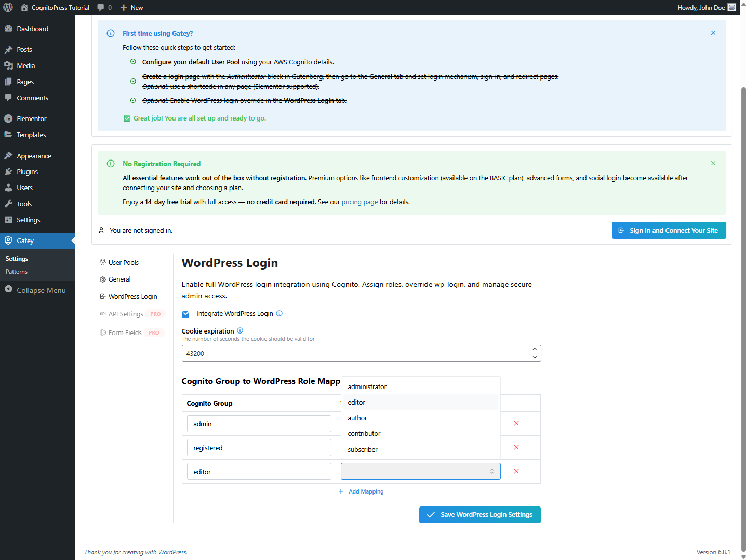The height and width of the screenshot is (560, 746).
Task: Delete the editor mapping row
Action: (x=516, y=471)
